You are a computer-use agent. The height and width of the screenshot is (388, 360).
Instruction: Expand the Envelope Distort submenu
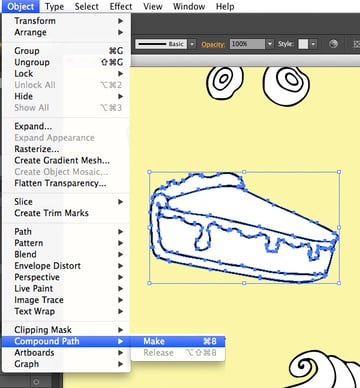pos(66,266)
